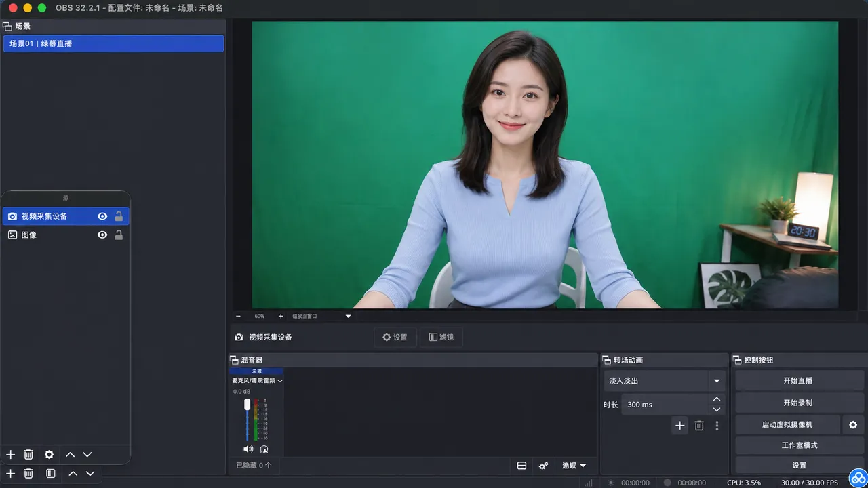Screen dimensions: 868x488
Task: Open the 淡入淡出 transition dropdown
Action: coord(665,381)
